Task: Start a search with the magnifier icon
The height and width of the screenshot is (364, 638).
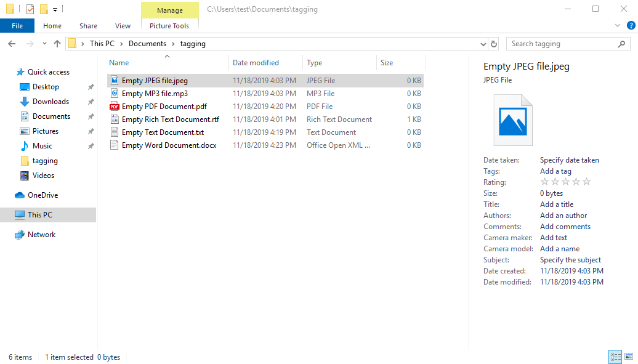Action: click(622, 44)
